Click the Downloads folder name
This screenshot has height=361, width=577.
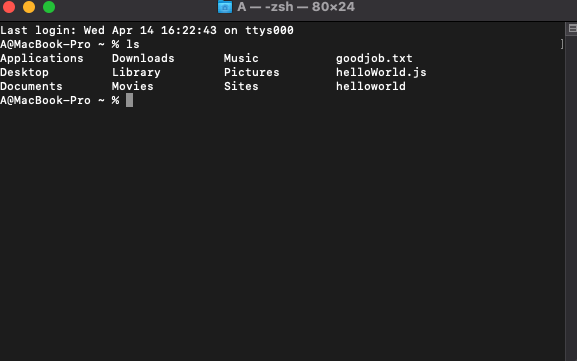[x=143, y=58]
